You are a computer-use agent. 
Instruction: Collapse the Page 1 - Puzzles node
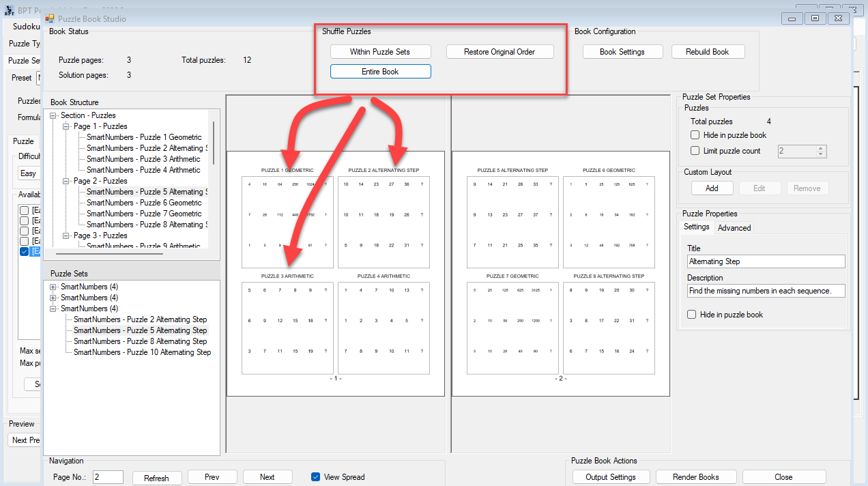click(66, 126)
